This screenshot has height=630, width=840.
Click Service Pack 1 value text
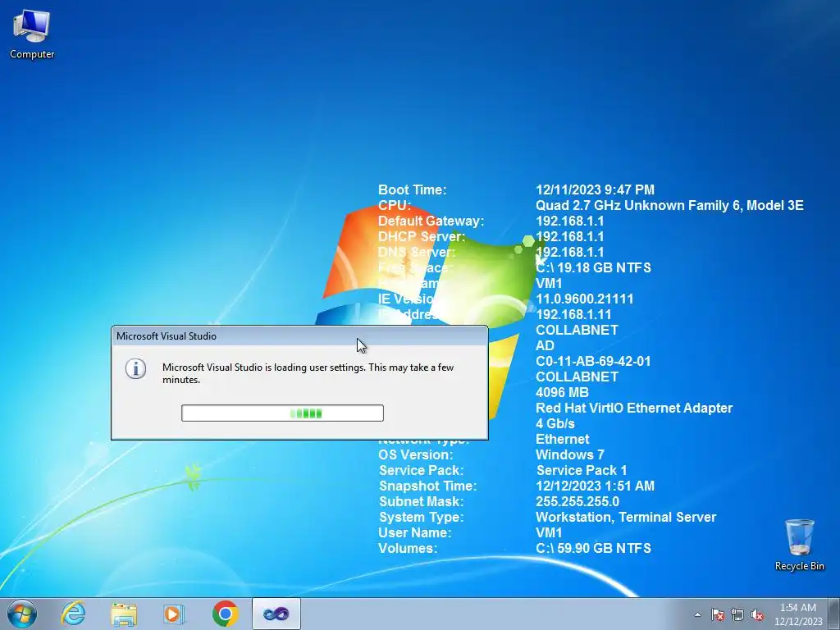click(582, 470)
